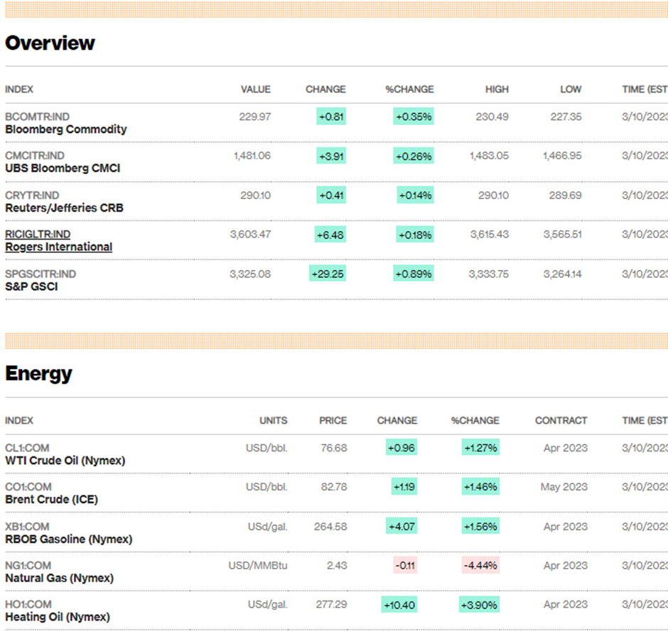Click the +1.46% badge for Brent Crude
Screen dimensions: 668x644
tap(480, 487)
